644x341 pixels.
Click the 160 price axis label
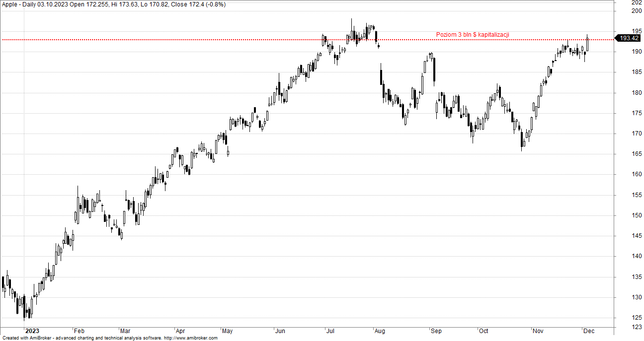636,174
